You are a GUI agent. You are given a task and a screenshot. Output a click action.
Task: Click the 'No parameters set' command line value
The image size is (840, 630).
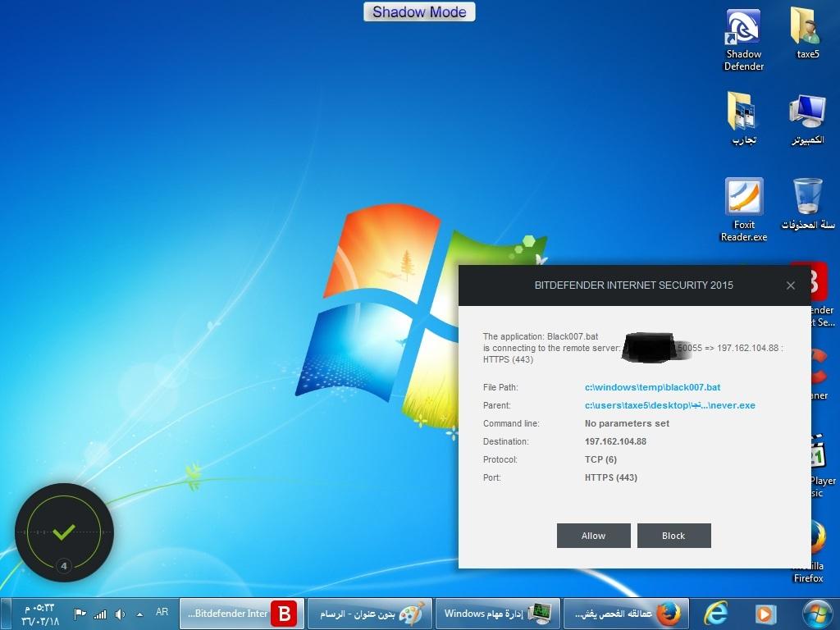[627, 423]
